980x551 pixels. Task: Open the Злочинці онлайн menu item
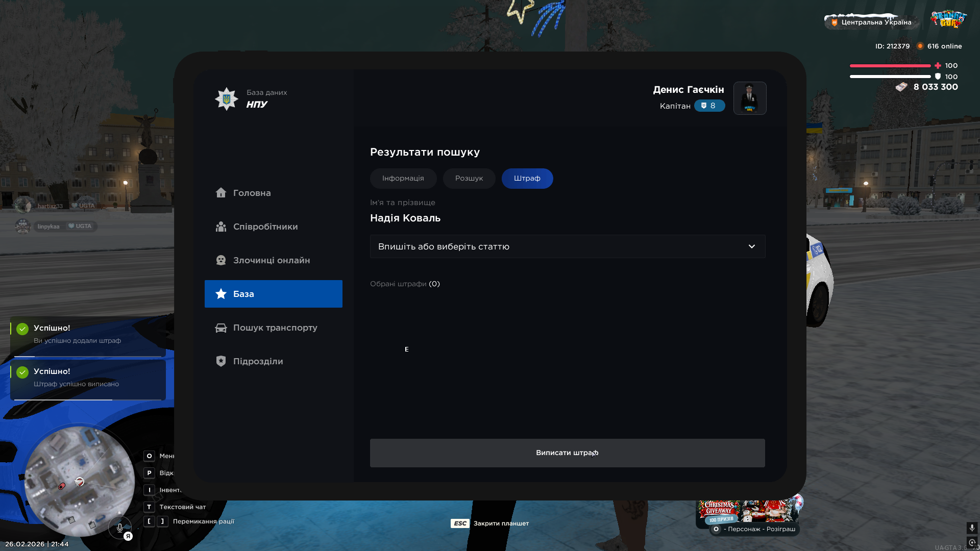[271, 260]
